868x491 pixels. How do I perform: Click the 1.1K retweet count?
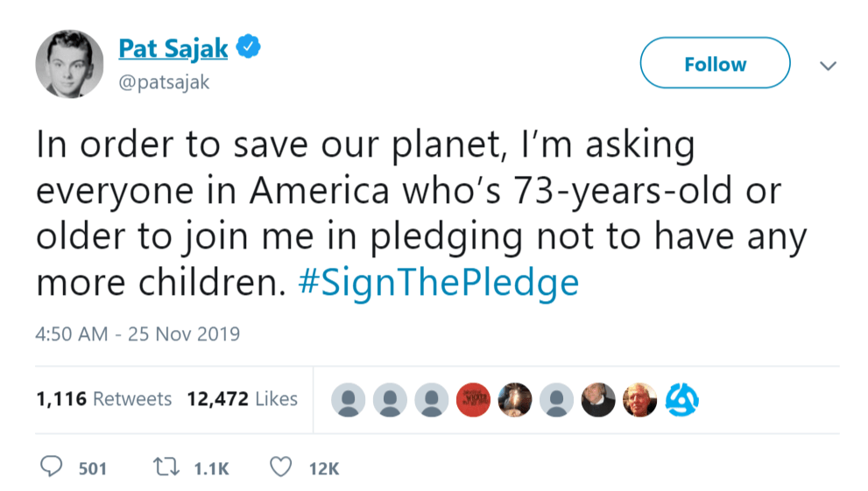pos(211,469)
